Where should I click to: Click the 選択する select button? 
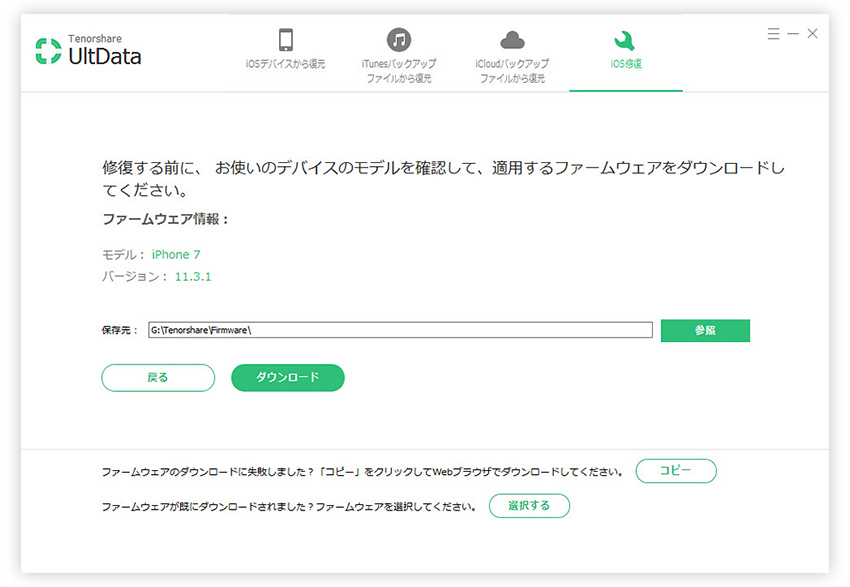point(529,506)
